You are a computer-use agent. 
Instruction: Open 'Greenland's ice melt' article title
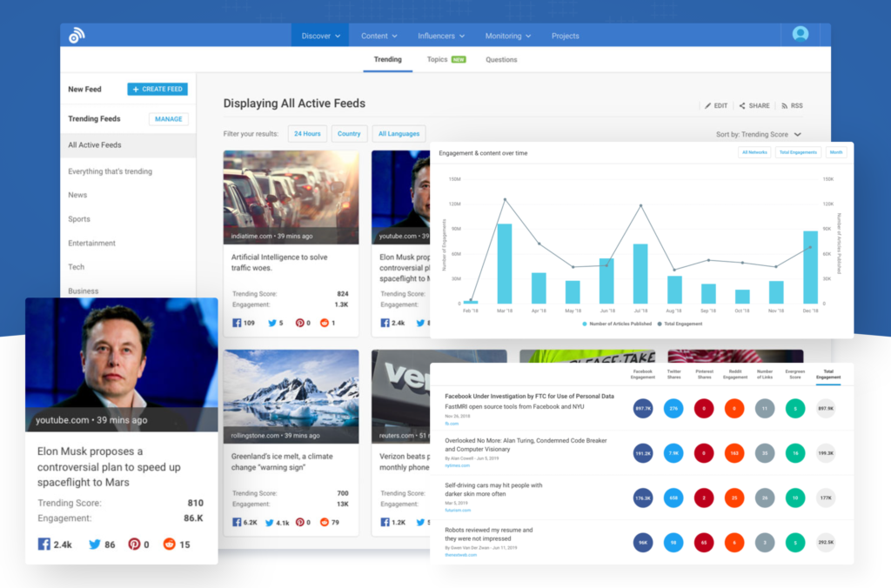pyautogui.click(x=282, y=462)
